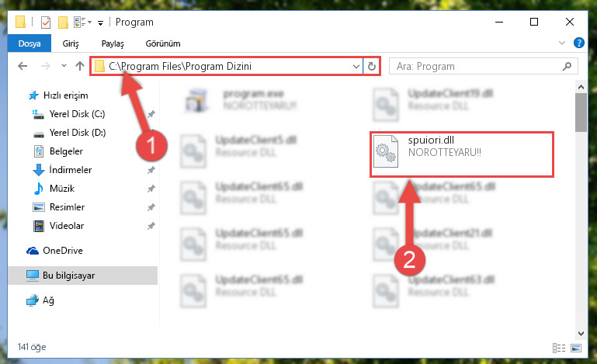The height and width of the screenshot is (364, 597).
Task: Open the recent locations dropdown arrow
Action: pyautogui.click(x=64, y=66)
